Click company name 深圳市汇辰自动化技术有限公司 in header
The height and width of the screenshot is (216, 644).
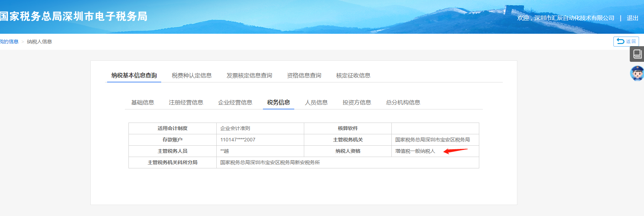point(574,18)
